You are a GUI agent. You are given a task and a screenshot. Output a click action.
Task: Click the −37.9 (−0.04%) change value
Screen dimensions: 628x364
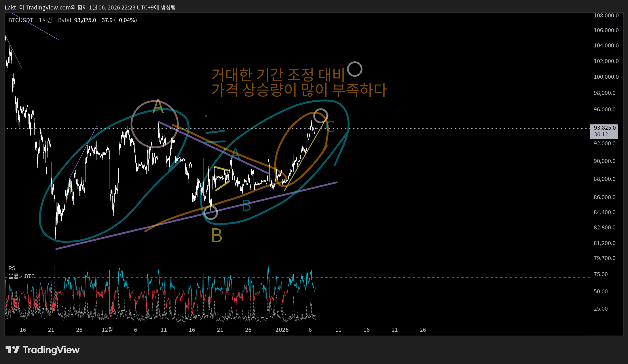tap(118, 20)
